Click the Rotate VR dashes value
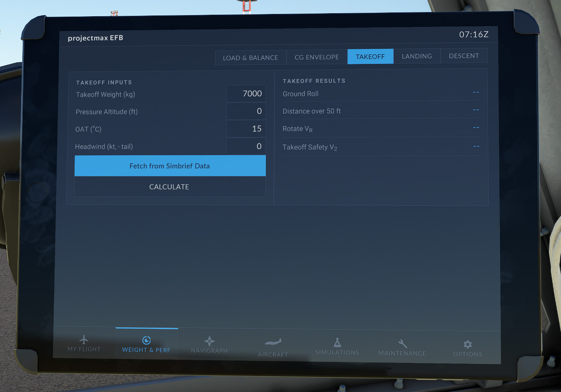 click(x=476, y=128)
